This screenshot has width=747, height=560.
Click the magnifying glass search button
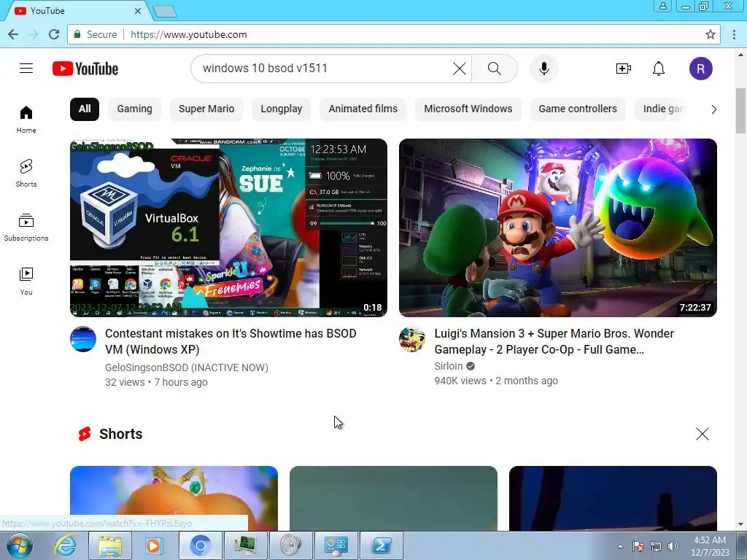click(x=495, y=69)
